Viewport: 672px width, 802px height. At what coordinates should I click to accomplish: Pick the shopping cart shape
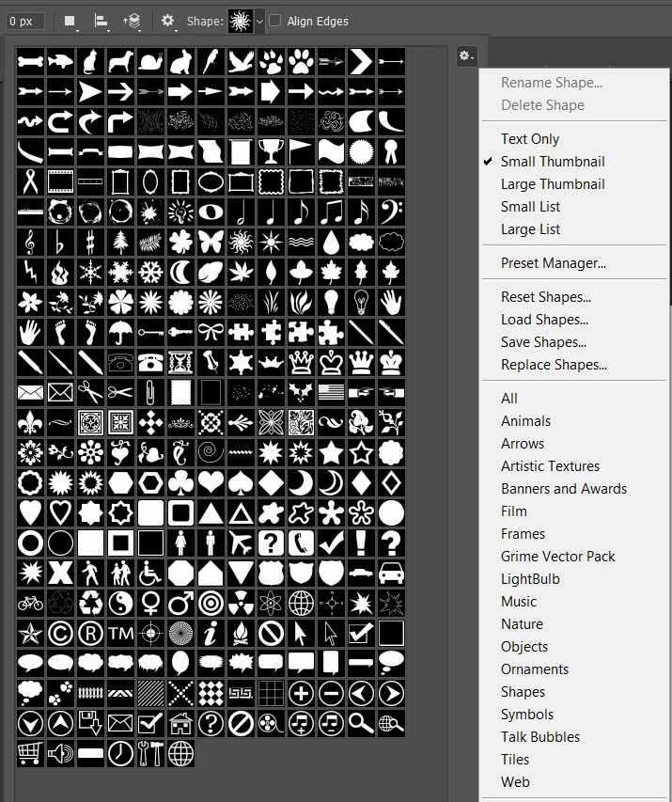point(30,753)
